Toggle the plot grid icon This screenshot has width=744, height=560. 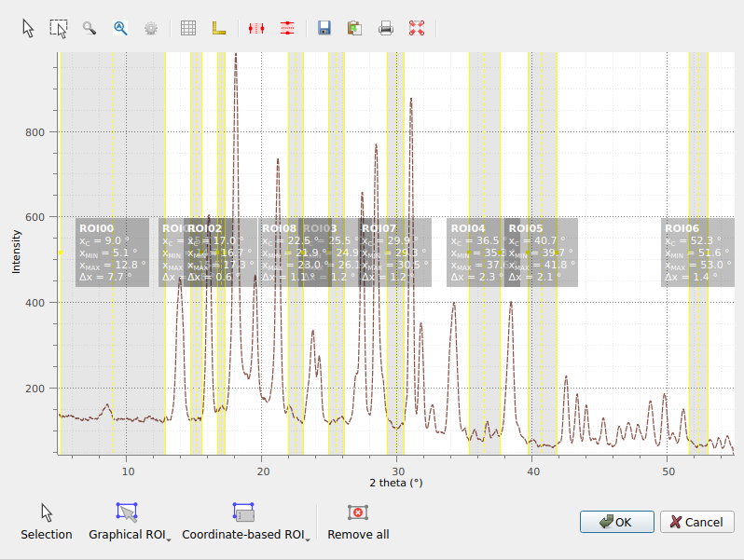tap(188, 28)
